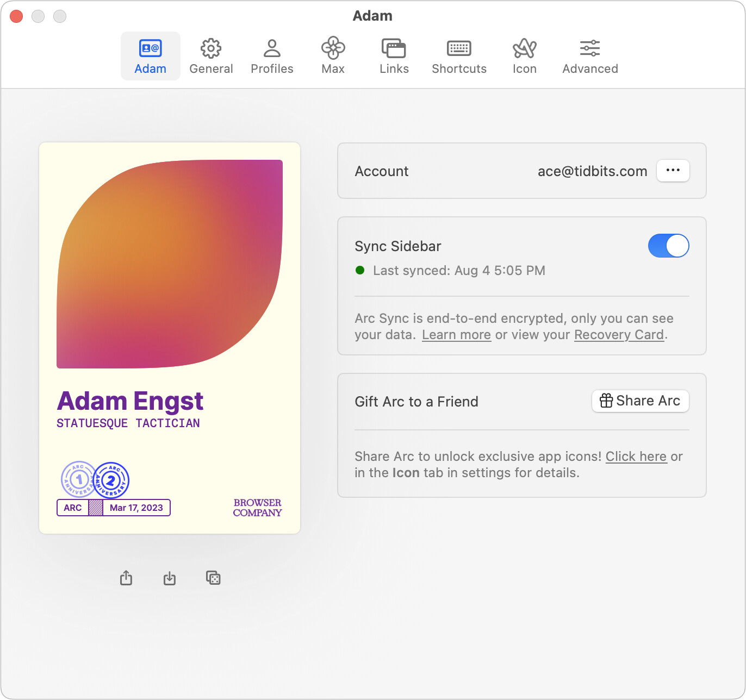746x700 pixels.
Task: Switch to the Profiles tab
Action: tap(272, 56)
